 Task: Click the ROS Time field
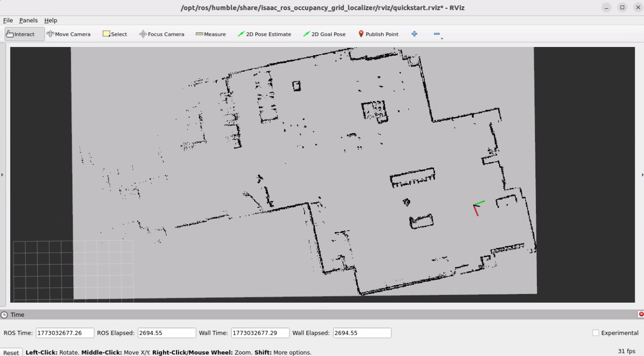64,333
